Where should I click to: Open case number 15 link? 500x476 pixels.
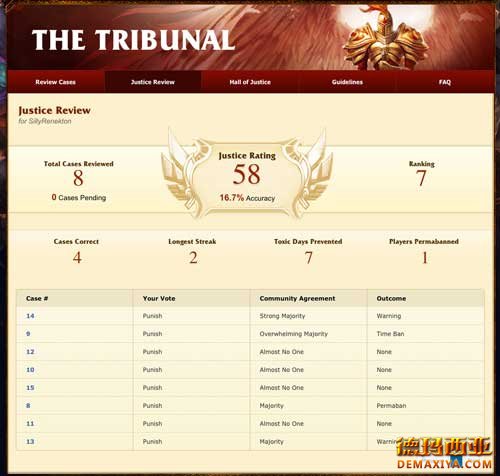tap(30, 388)
